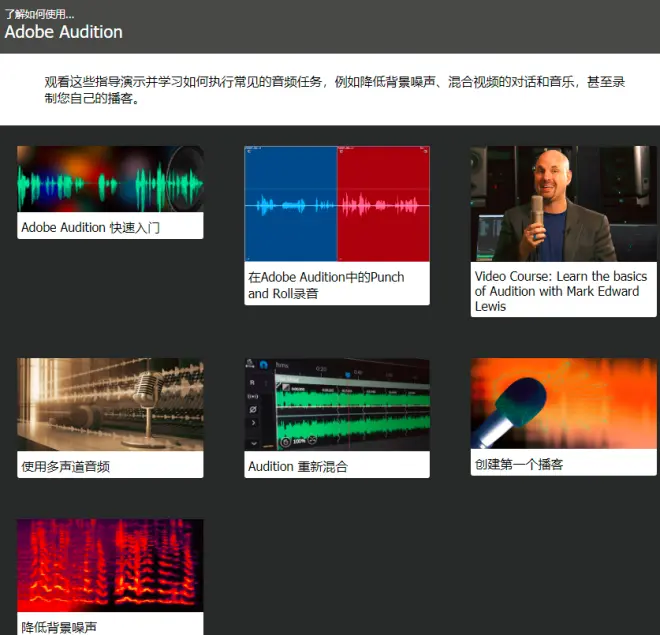The width and height of the screenshot is (660, 635).
Task: Click the Adobe Audition 快速入门 caption
Action: [x=90, y=228]
